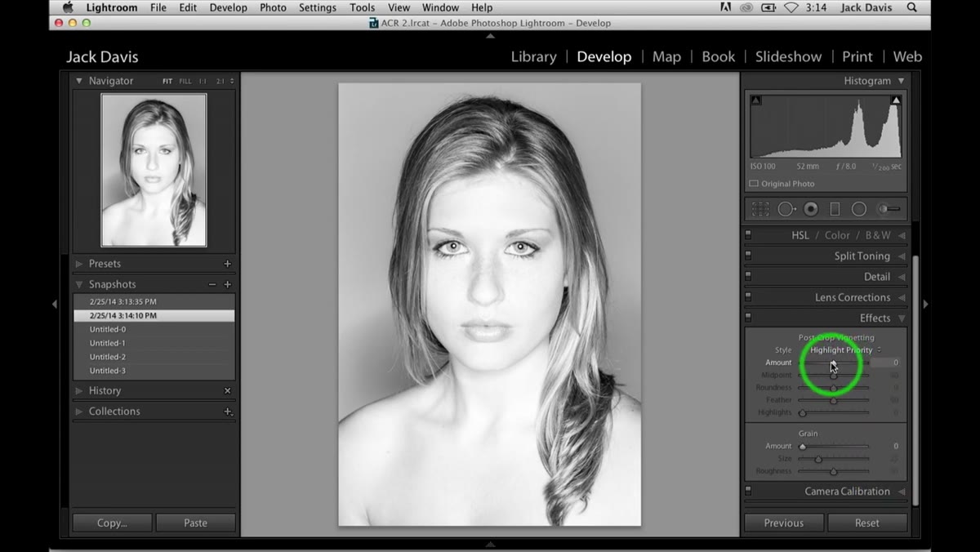
Task: Click the Wi-Fi status icon
Action: (791, 7)
